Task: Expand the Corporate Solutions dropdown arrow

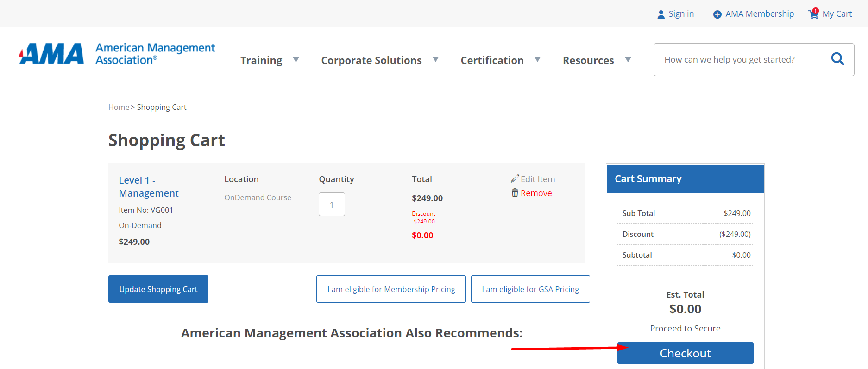Action: click(435, 60)
